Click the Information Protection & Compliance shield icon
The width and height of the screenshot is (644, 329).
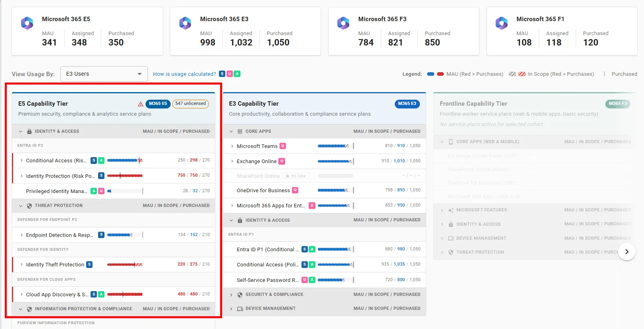[x=30, y=309]
